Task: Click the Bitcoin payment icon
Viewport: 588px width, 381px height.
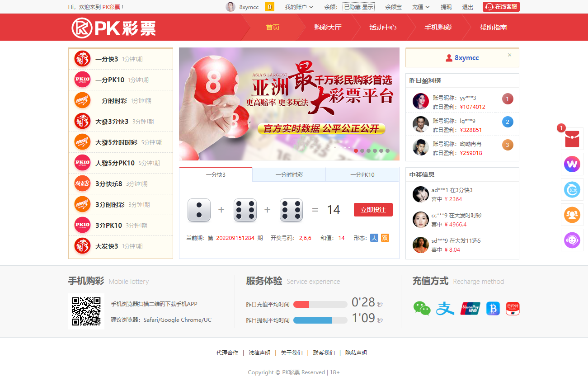Action: pos(493,308)
